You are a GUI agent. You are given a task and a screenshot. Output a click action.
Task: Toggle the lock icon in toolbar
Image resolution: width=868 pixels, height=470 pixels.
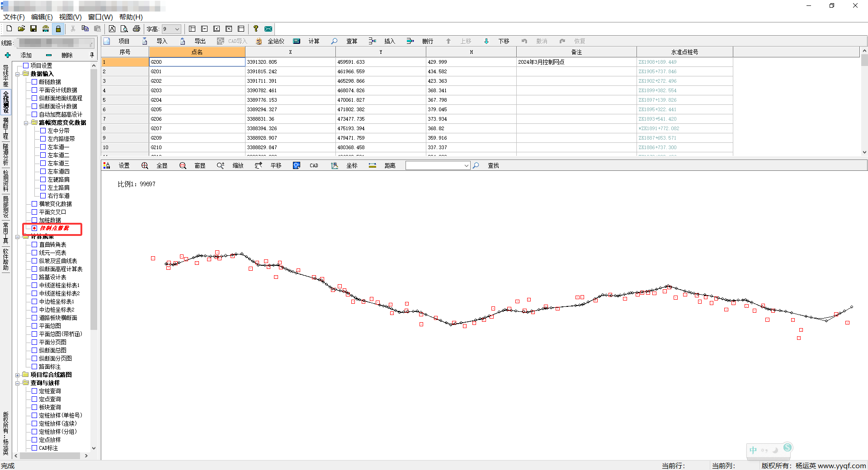(x=58, y=28)
